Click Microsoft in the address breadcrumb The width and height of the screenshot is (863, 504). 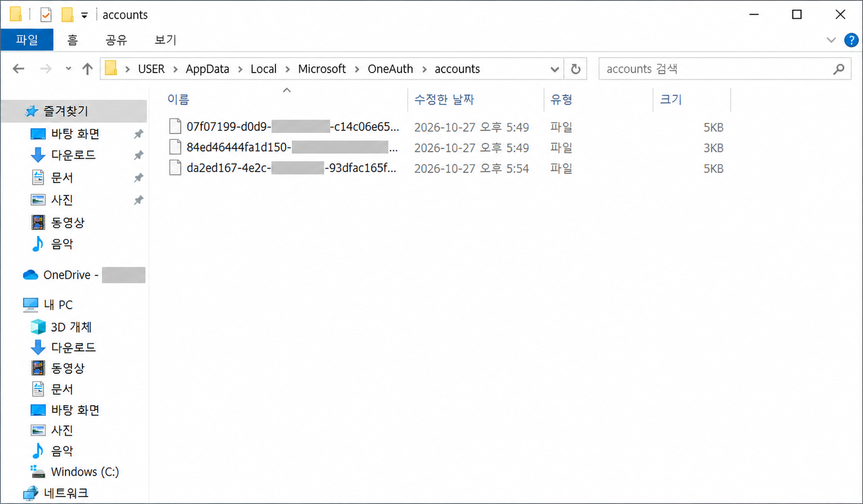322,69
